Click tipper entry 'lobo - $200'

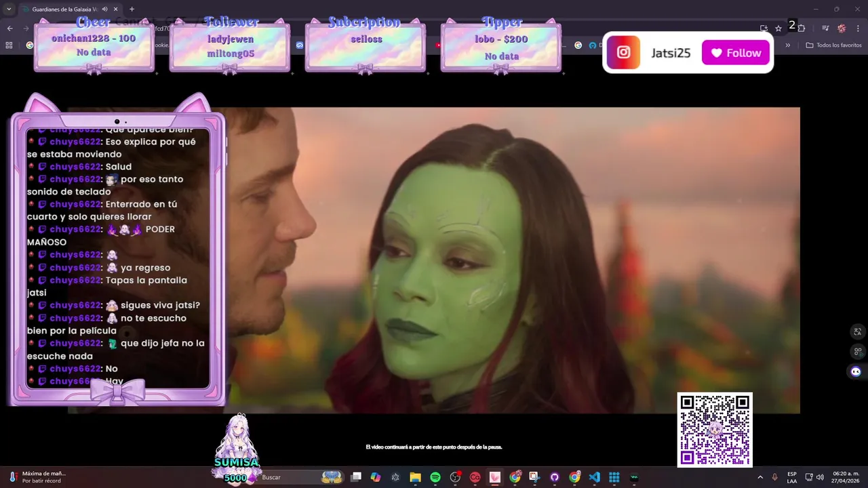(x=501, y=39)
